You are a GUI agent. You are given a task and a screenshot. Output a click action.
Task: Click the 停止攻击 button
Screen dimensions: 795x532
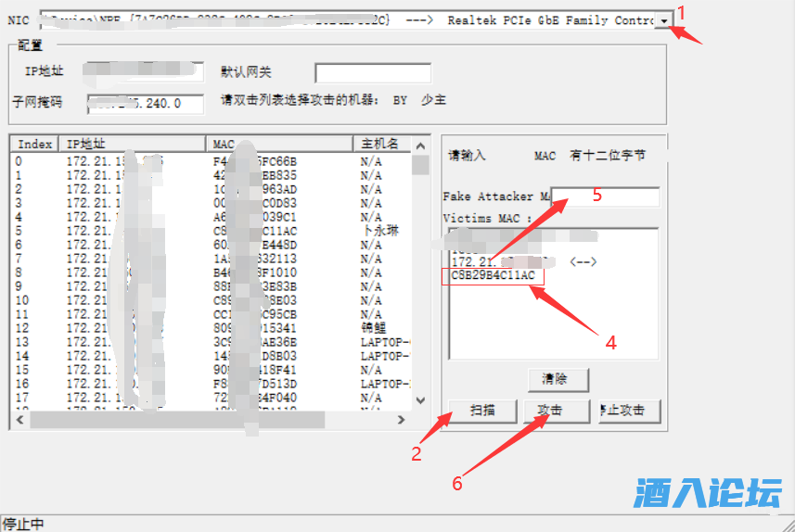click(x=629, y=411)
